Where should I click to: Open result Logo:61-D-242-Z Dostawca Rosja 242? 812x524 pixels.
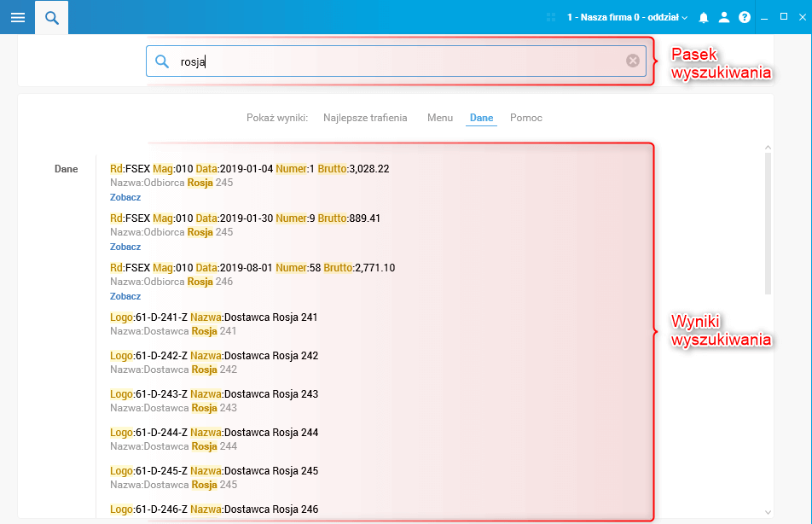pos(214,356)
